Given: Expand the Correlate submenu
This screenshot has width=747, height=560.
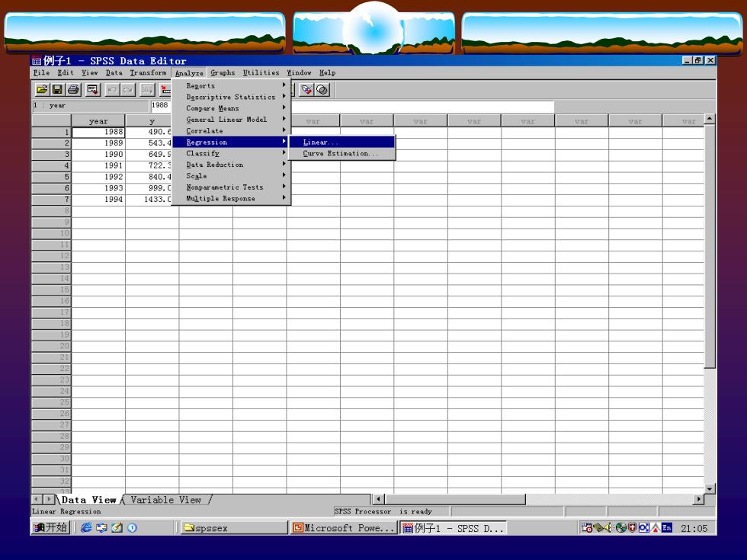Looking at the screenshot, I should point(231,131).
